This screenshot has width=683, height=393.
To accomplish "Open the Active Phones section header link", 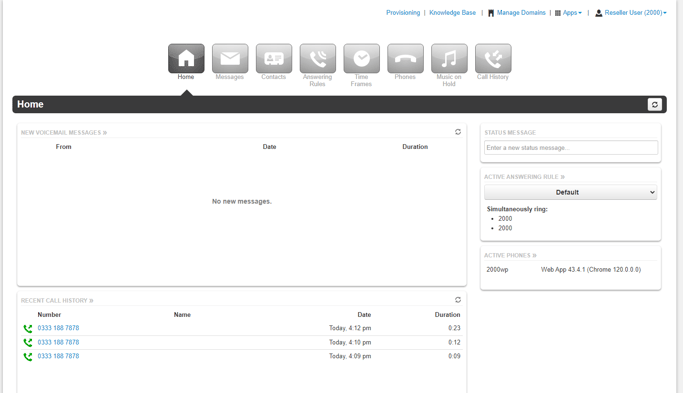I will 510,255.
